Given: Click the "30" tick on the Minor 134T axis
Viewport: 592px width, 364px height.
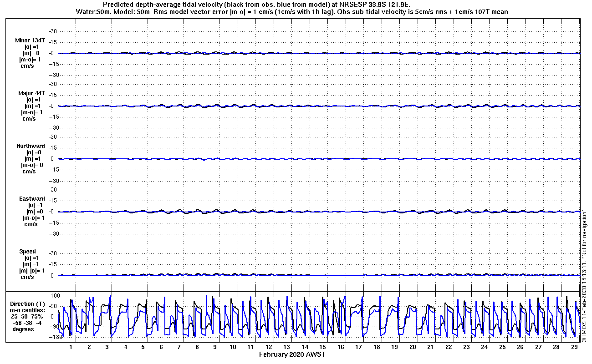Looking at the screenshot, I should (53, 31).
